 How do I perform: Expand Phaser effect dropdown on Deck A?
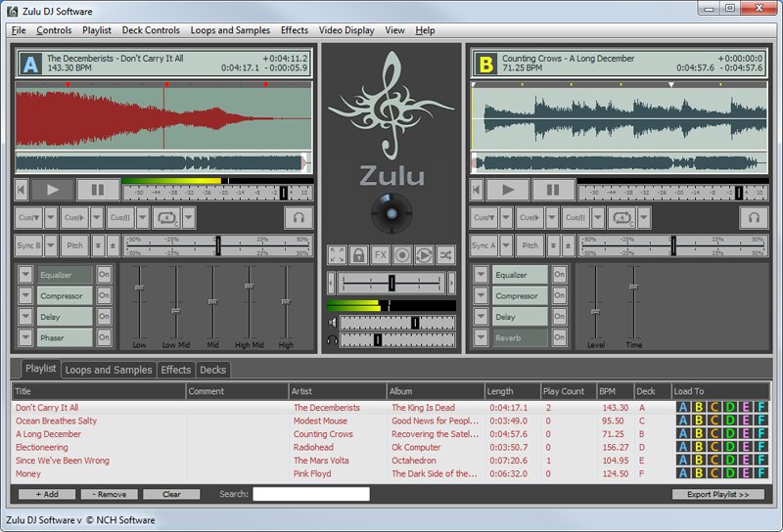[x=25, y=337]
